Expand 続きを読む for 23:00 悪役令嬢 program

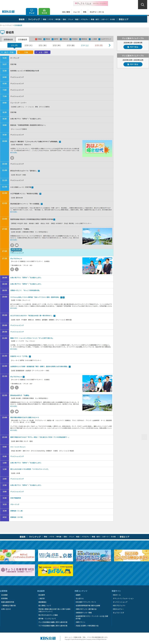(x=14, y=430)
